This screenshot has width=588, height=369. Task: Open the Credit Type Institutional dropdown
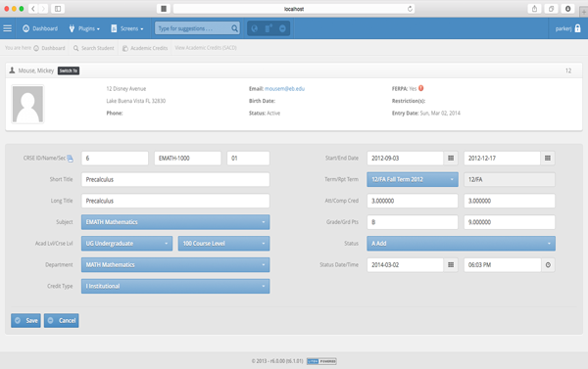175,286
